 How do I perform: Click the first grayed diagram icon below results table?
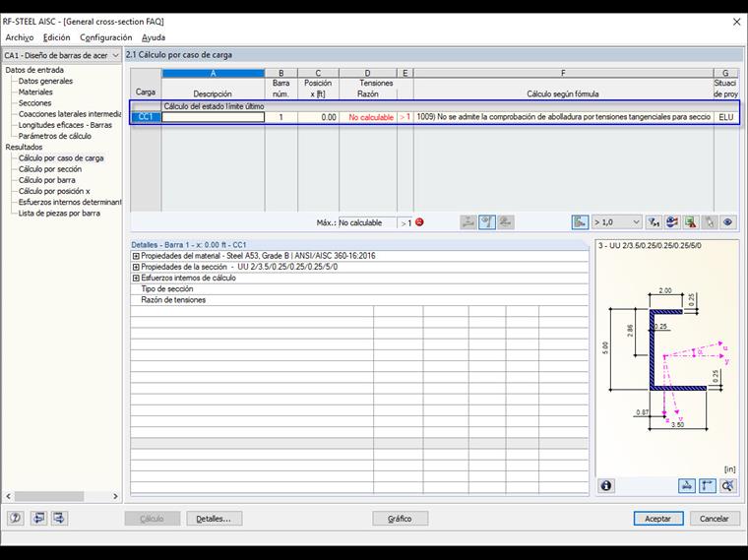click(x=468, y=222)
